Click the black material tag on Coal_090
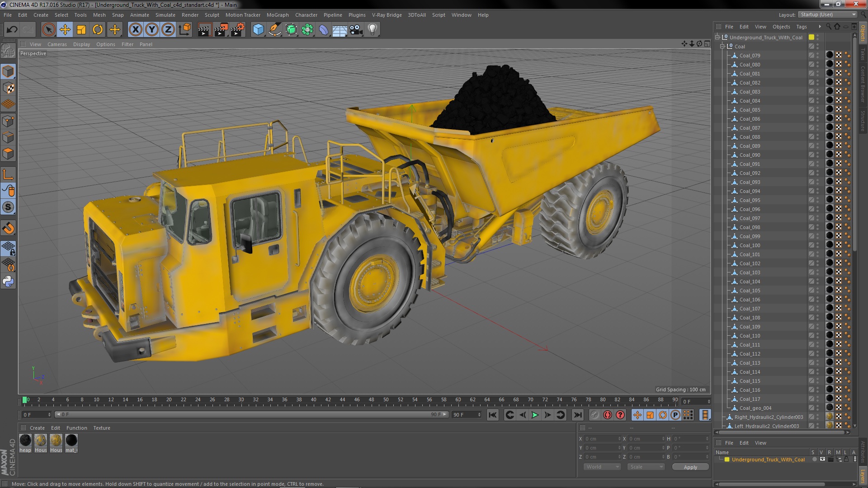The image size is (868, 488). coord(830,155)
